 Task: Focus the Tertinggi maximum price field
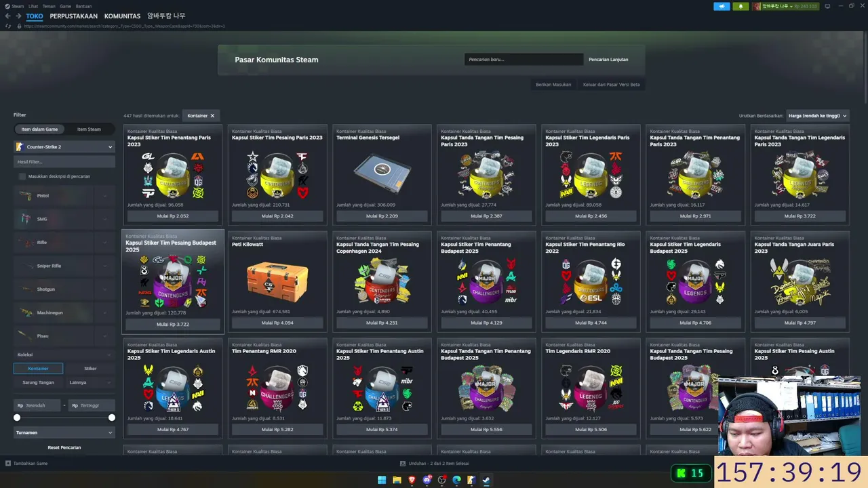point(92,405)
